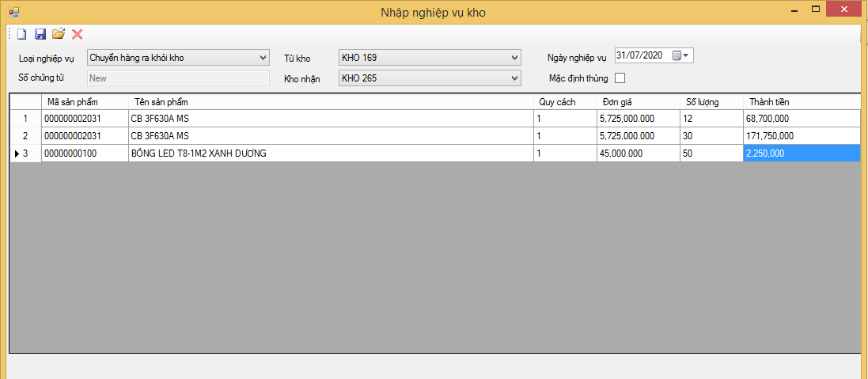Expand the Loại nghiệp vụ dropdown
Screen dimensions: 868x379
click(263, 58)
